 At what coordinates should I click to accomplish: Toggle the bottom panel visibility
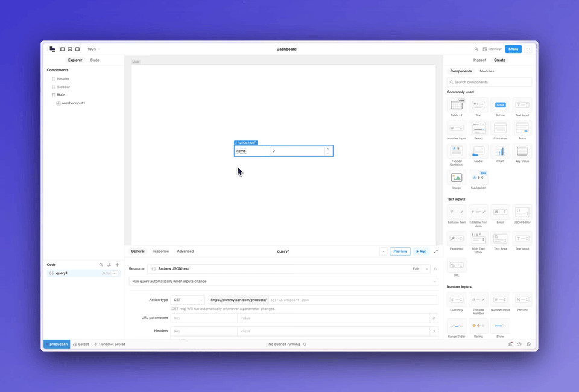coord(69,49)
